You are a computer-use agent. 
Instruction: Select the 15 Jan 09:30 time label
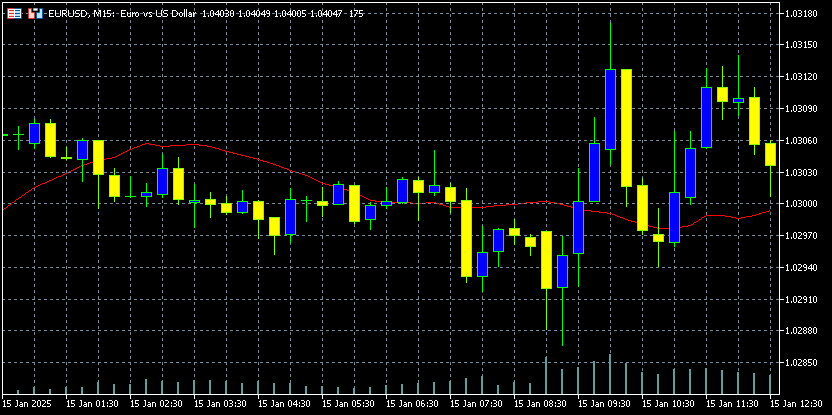606,404
